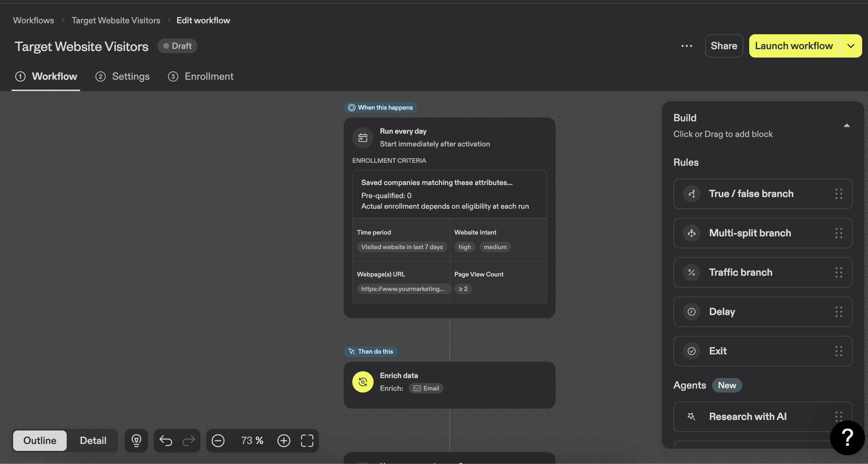The height and width of the screenshot is (464, 868).
Task: Switch to the Settings tab
Action: pos(131,76)
